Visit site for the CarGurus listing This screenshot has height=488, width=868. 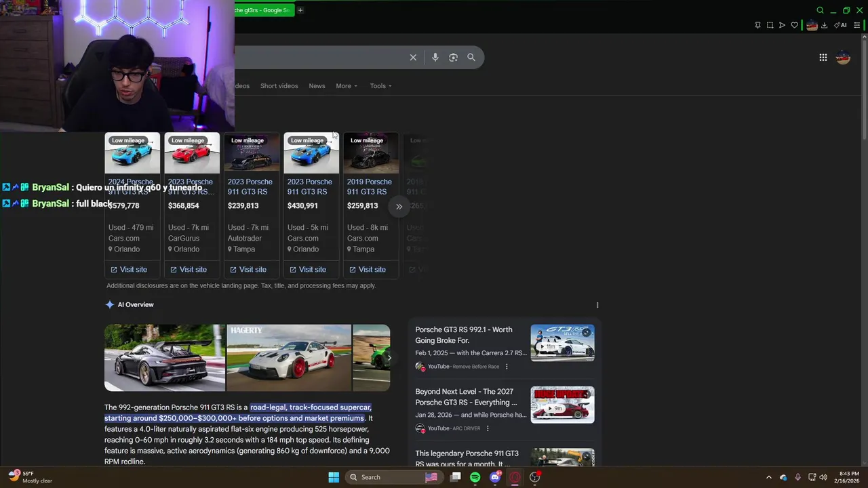(189, 270)
